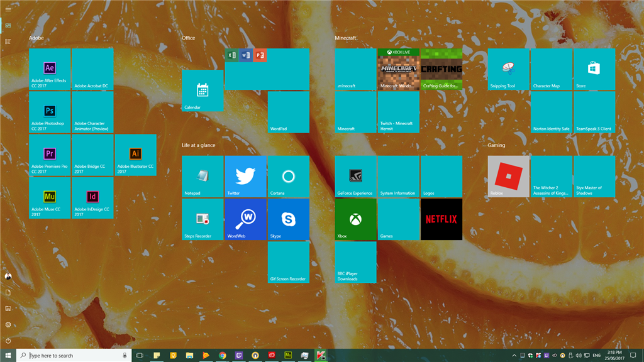Focus the 'Type here to search' box
The width and height of the screenshot is (644, 362).
point(74,356)
